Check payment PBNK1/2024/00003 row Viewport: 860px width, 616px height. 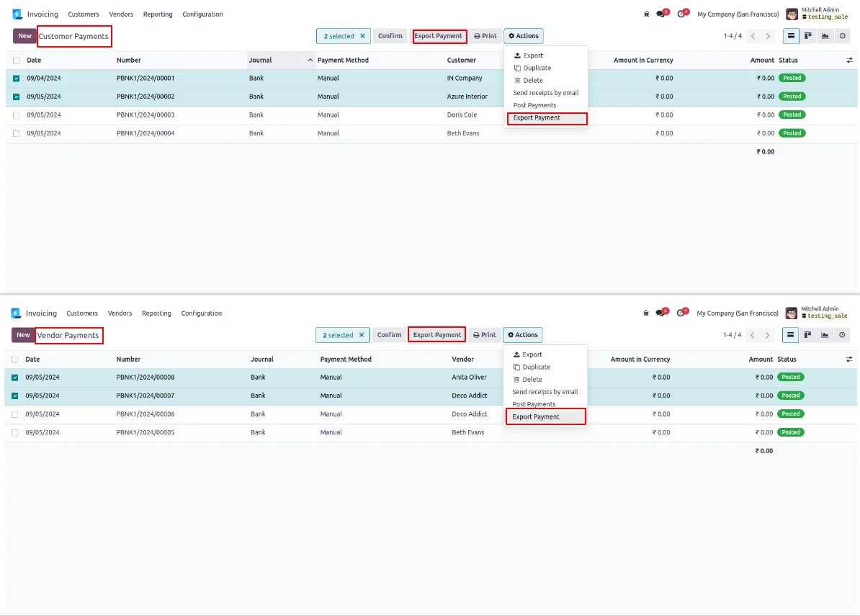click(17, 115)
